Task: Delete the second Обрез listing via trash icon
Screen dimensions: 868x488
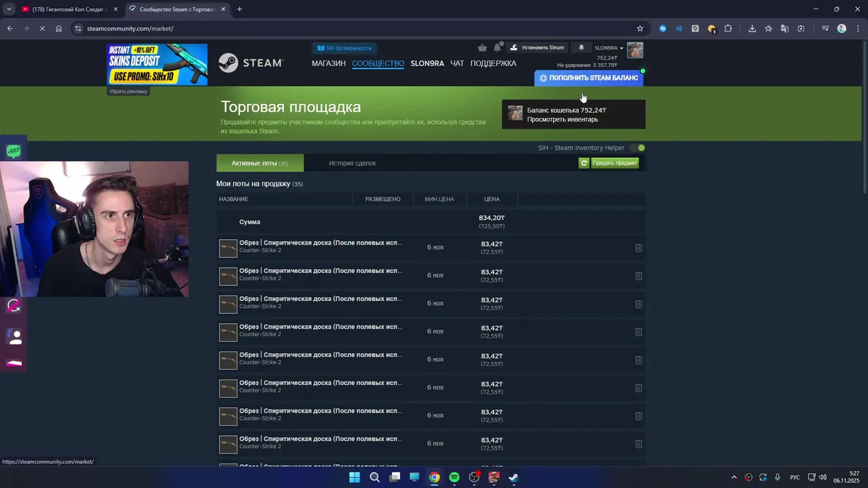Action: 638,276
